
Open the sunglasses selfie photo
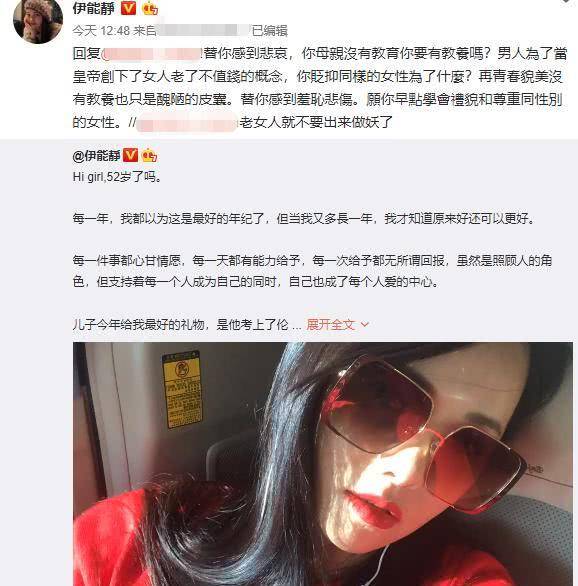323,464
